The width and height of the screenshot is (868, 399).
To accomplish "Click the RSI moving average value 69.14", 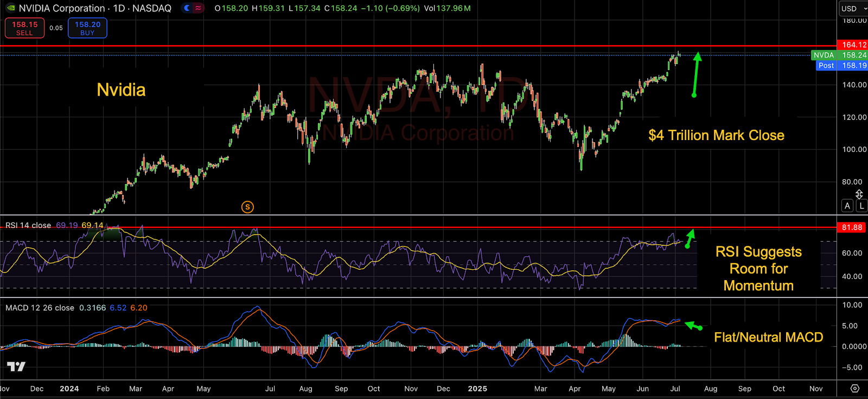I will [x=92, y=225].
